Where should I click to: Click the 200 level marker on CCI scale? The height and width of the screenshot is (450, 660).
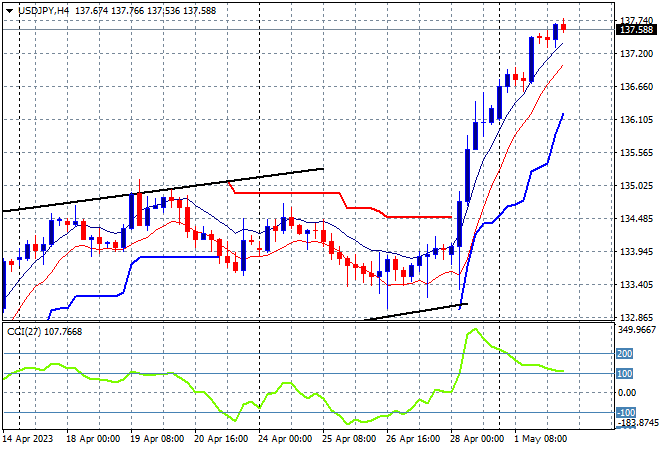(x=624, y=354)
